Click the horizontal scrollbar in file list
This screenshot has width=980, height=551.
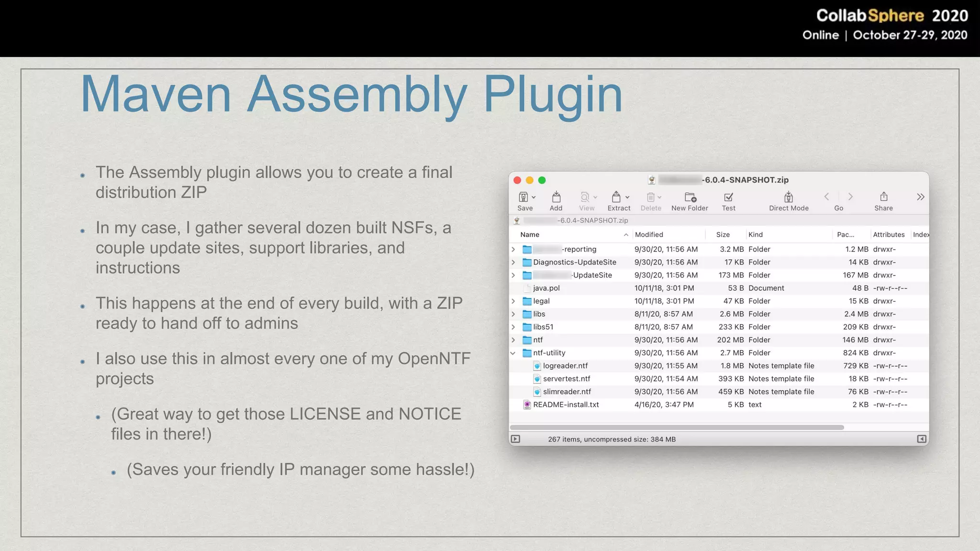pos(677,427)
